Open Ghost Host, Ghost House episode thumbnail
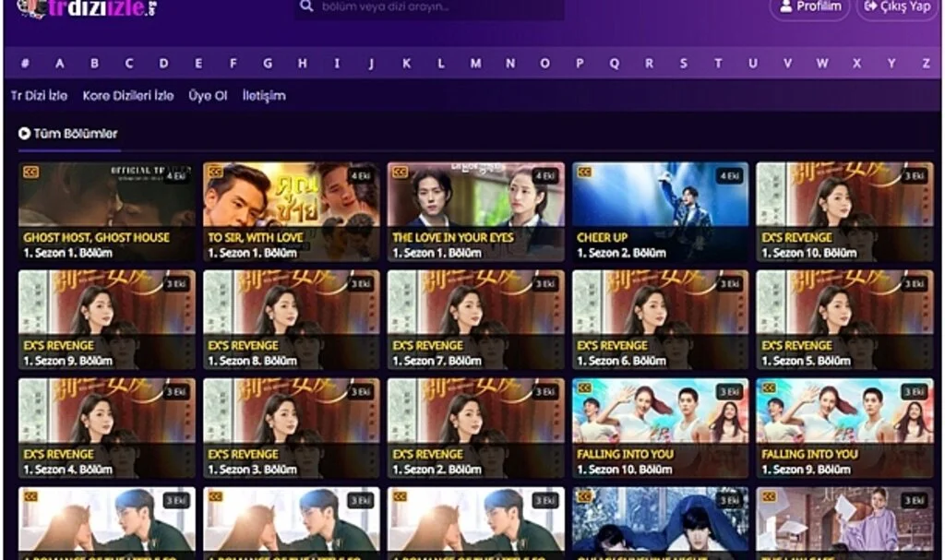Image resolution: width=945 pixels, height=560 pixels. pyautogui.click(x=107, y=211)
